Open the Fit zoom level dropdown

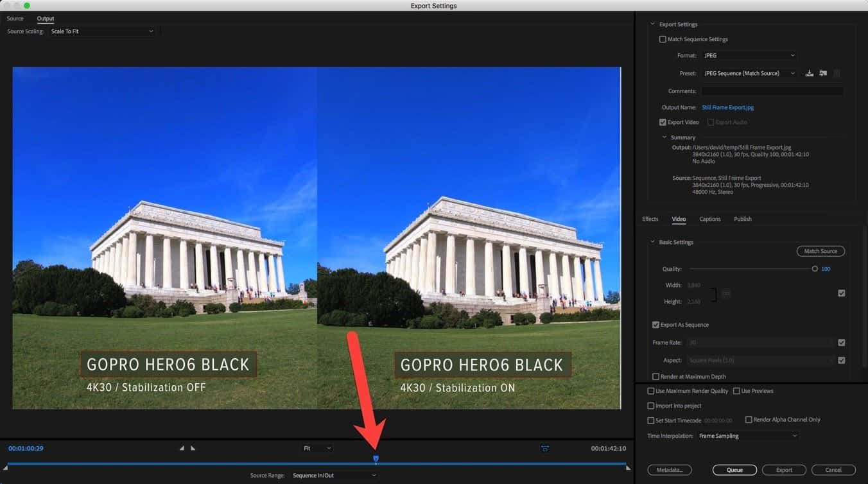coord(318,448)
